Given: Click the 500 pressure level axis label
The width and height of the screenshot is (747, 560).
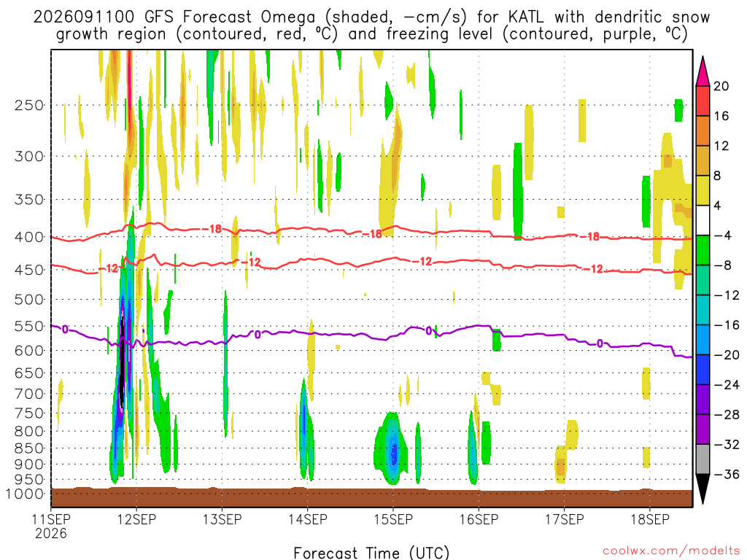Looking at the screenshot, I should pos(29,300).
